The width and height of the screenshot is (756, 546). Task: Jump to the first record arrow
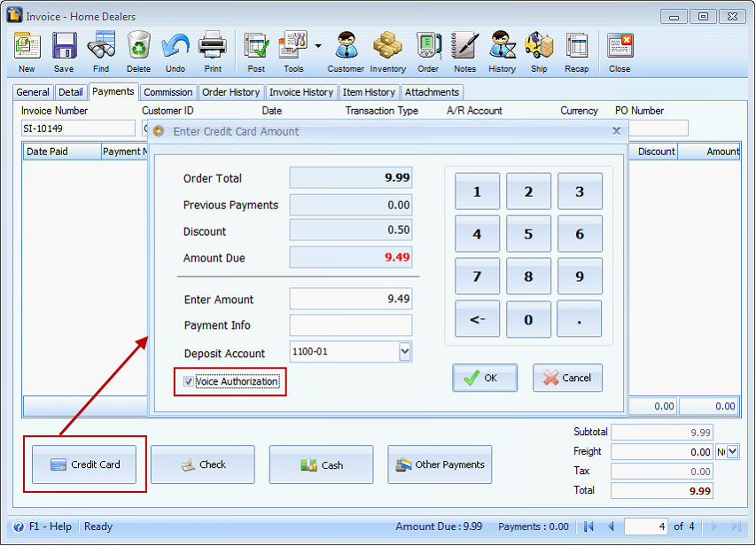coord(588,526)
